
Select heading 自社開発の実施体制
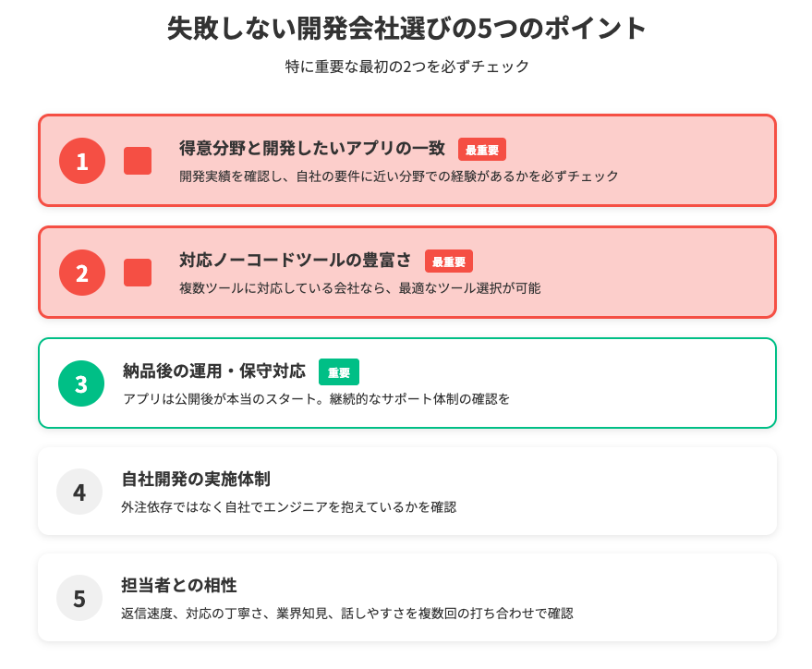196,480
